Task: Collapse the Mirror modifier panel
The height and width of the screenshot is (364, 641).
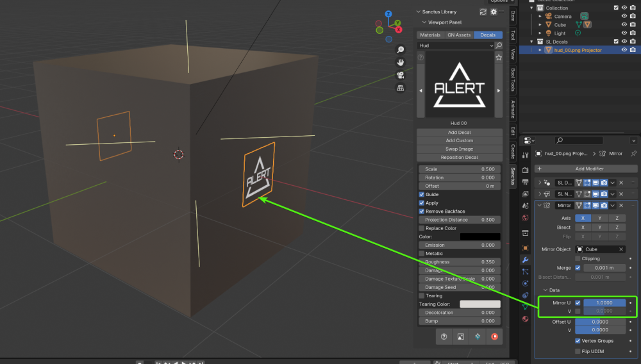Action: point(540,206)
